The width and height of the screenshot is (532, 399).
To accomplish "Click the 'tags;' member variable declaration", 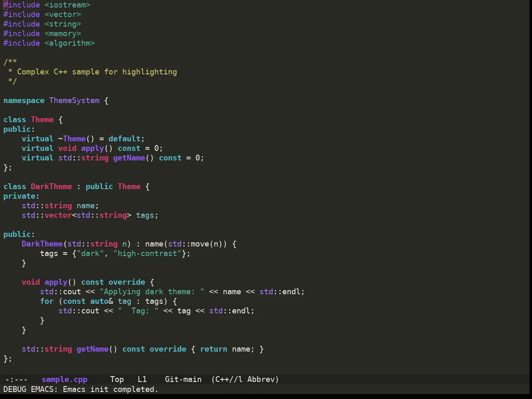I will pos(147,215).
